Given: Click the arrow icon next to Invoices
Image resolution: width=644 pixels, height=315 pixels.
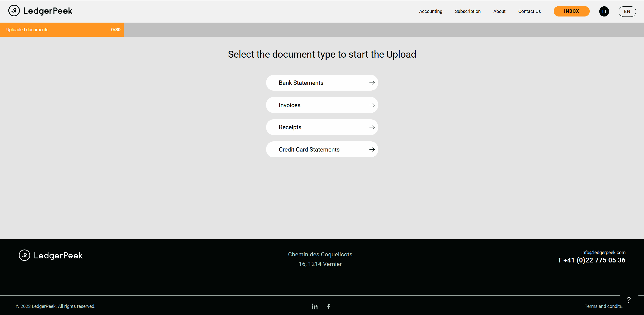Looking at the screenshot, I should 372,105.
